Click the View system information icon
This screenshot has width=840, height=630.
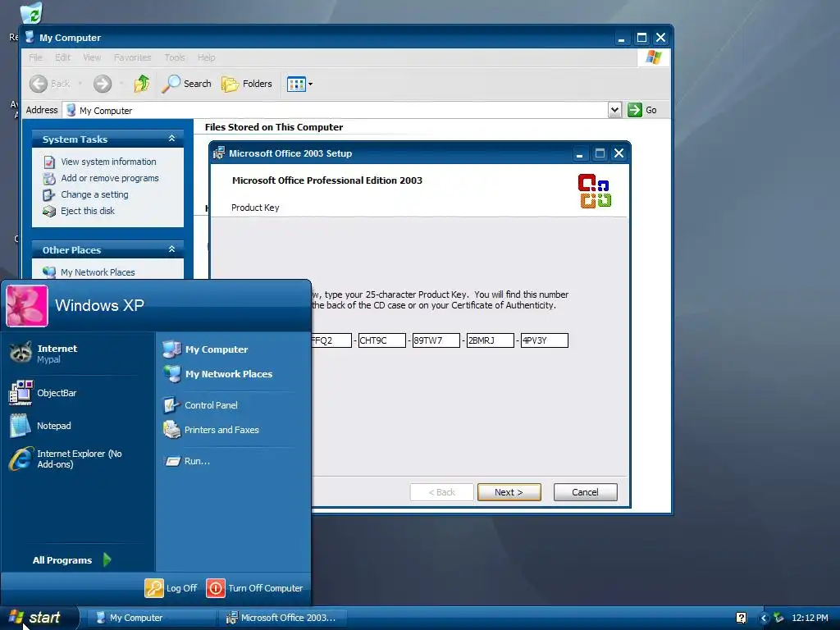point(49,162)
